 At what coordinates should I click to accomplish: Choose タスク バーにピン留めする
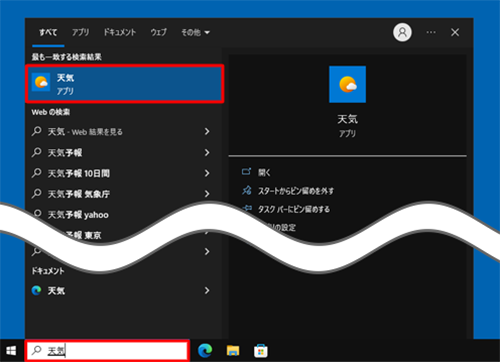tap(294, 209)
